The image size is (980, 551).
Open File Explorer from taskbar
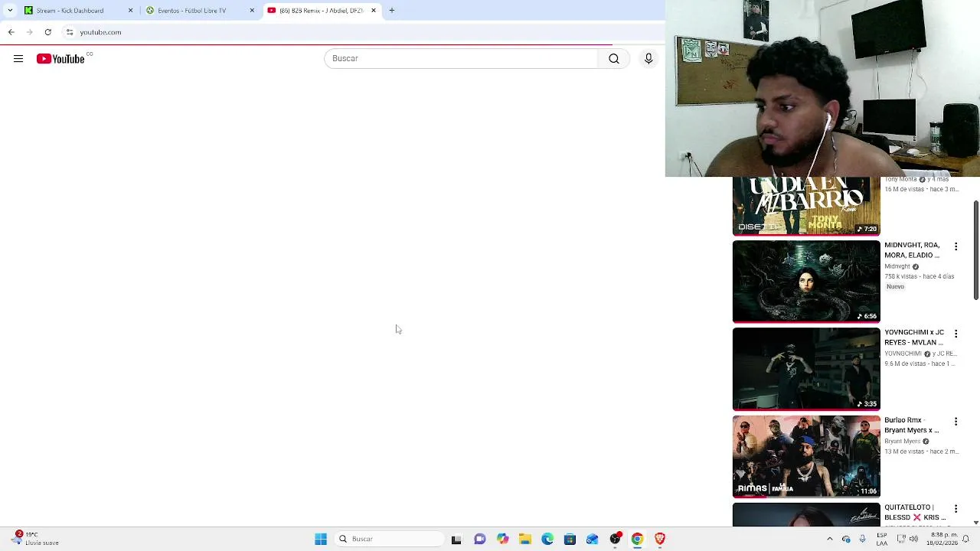click(x=524, y=540)
